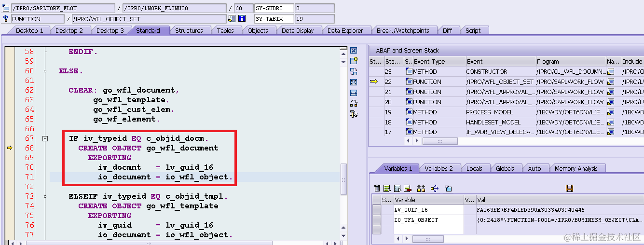Click the IO_WFL_OBJECT variable name cell
Screen dimensions: 644x245
click(428, 220)
